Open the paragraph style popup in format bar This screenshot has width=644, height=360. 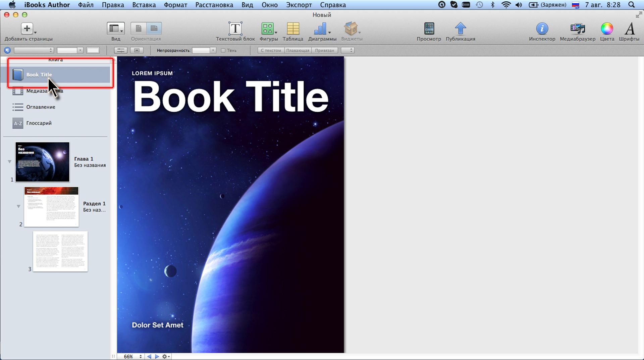pos(34,50)
